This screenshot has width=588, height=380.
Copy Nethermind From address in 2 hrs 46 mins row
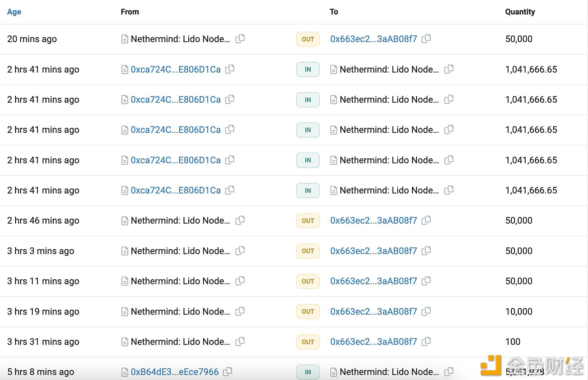[x=240, y=220]
